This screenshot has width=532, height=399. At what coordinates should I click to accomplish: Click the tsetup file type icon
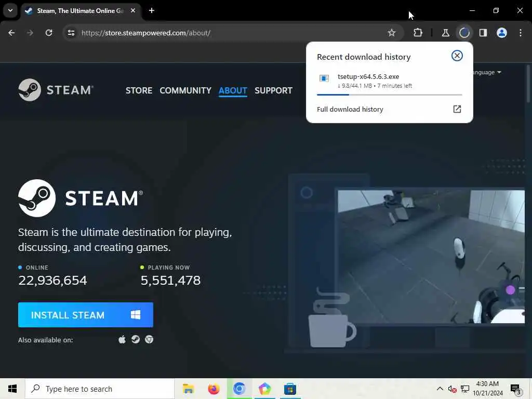click(x=324, y=78)
